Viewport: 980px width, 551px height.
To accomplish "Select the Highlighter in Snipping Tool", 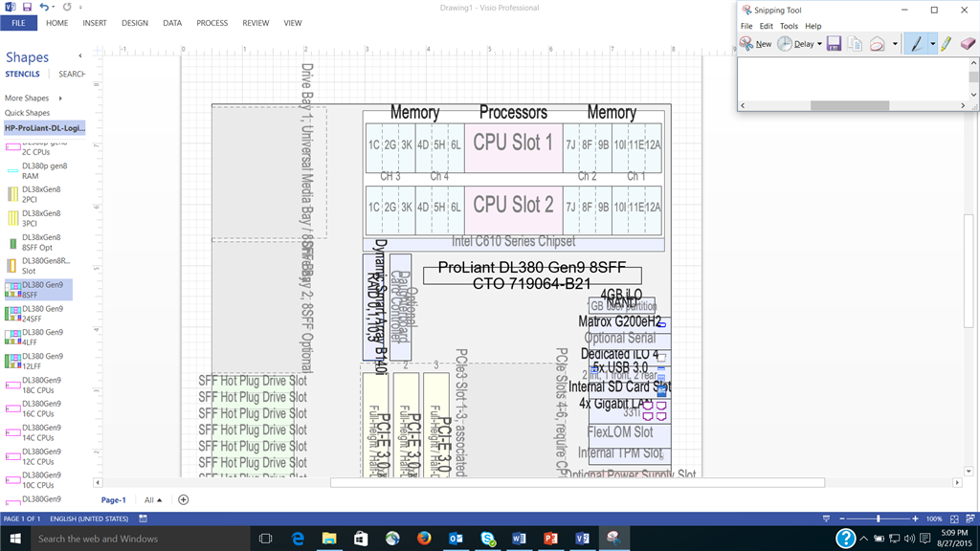I will click(x=947, y=44).
